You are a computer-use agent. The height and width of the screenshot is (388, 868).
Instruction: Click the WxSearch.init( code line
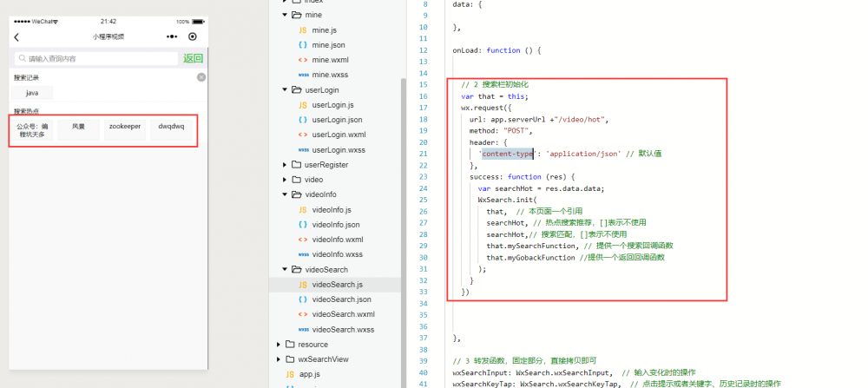coord(507,200)
